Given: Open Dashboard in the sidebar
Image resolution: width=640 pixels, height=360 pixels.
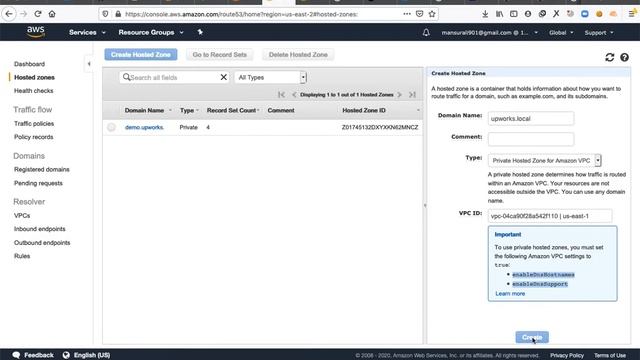Looking at the screenshot, I should click(29, 64).
